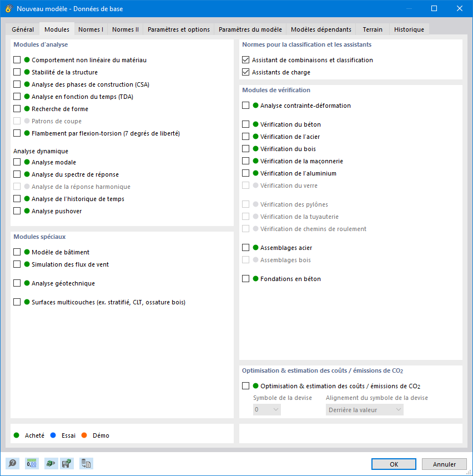Open the Terrain tab
473x476 pixels.
point(373,29)
